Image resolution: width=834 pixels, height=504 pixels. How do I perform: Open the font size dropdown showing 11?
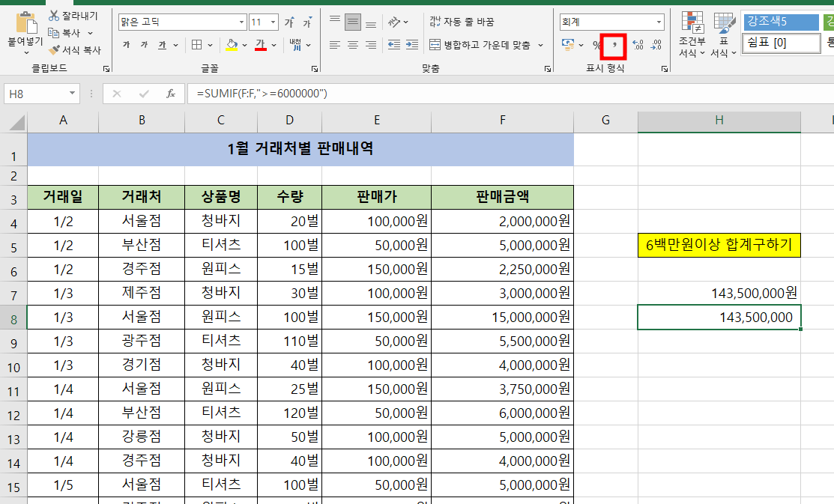(x=274, y=22)
